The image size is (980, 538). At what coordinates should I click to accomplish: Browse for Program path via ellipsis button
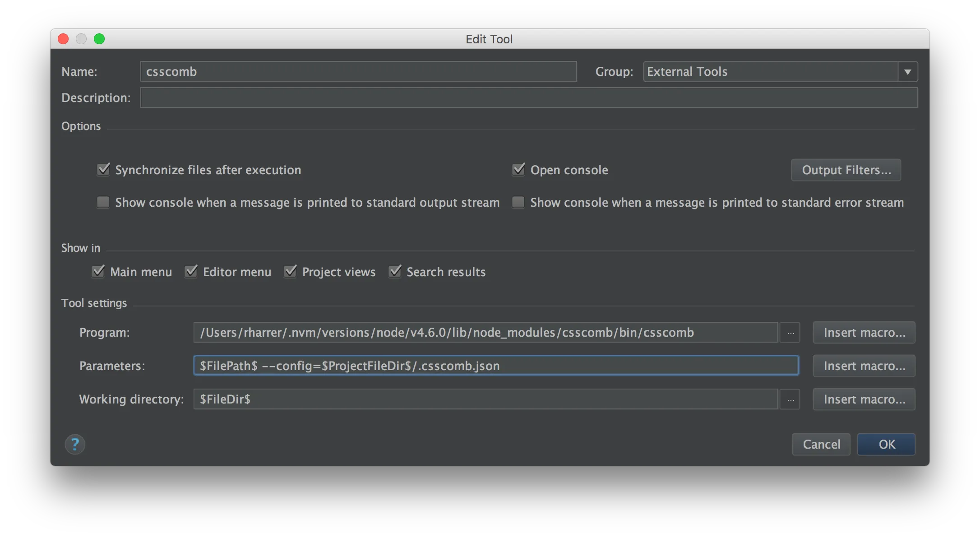coord(790,333)
